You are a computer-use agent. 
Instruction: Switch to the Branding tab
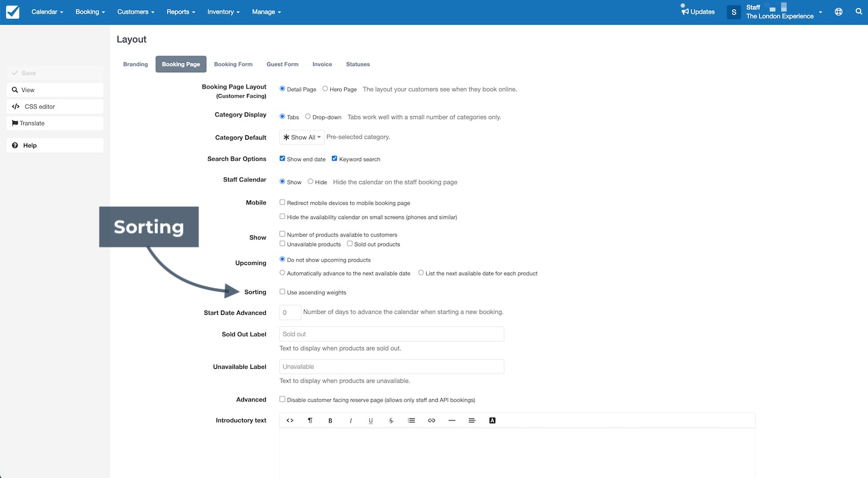coord(135,64)
